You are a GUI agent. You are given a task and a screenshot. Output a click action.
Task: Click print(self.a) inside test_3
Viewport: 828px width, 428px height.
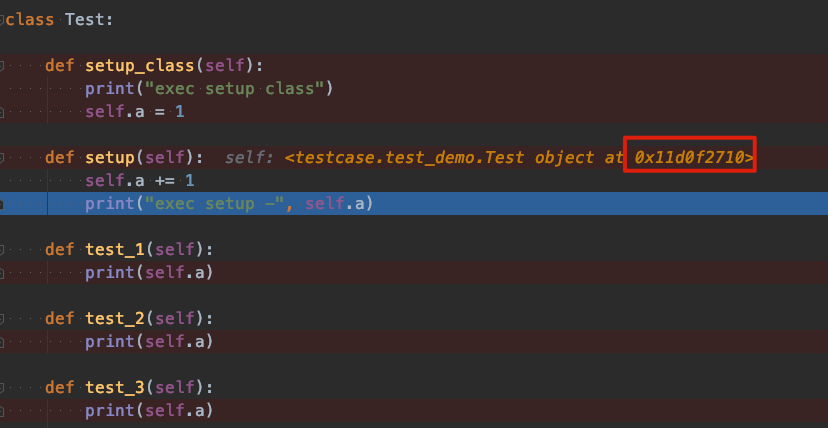(149, 411)
